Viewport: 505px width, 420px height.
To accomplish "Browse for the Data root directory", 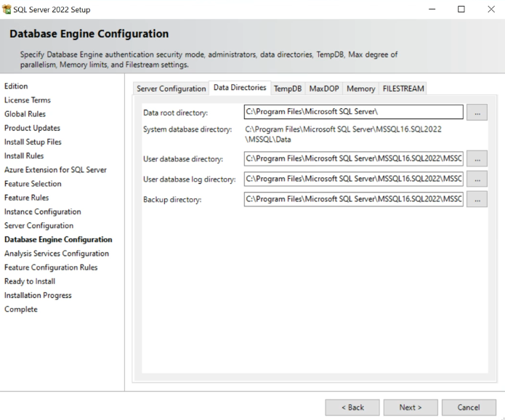I will tap(477, 112).
